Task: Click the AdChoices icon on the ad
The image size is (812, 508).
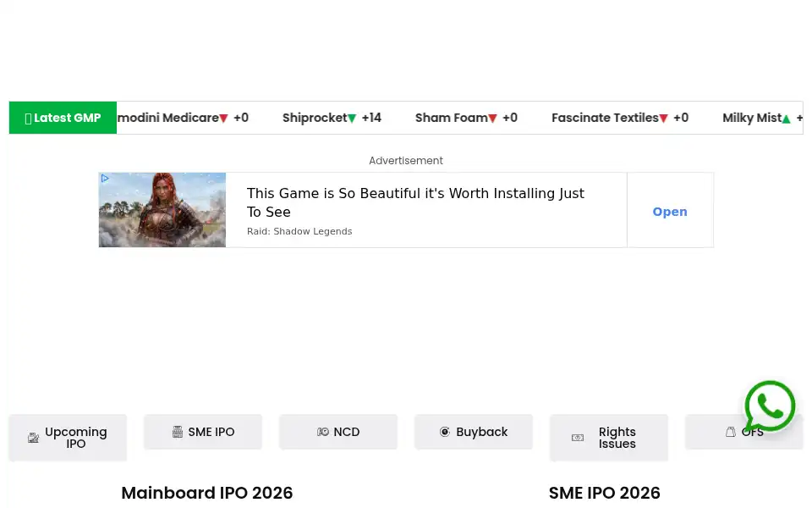Action: tap(105, 179)
